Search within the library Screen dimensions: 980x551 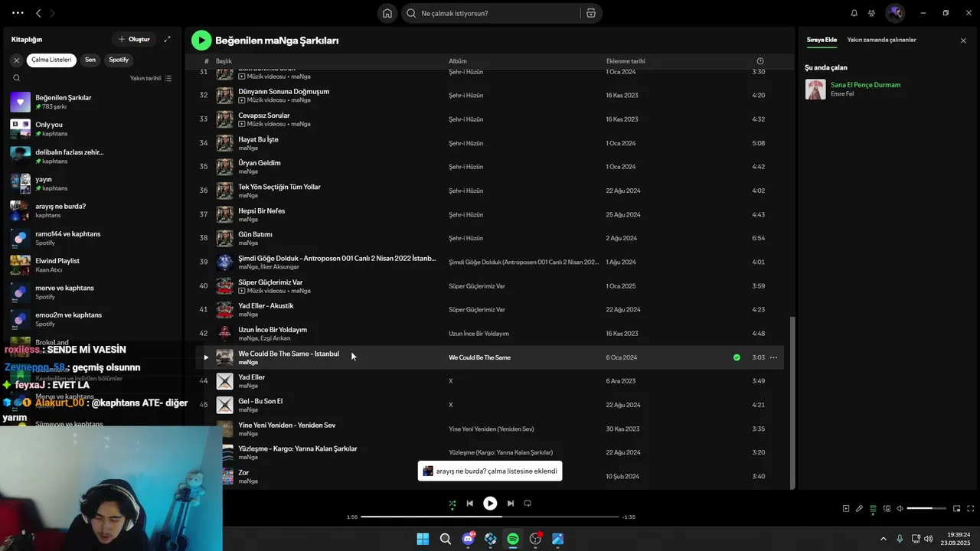[16, 78]
